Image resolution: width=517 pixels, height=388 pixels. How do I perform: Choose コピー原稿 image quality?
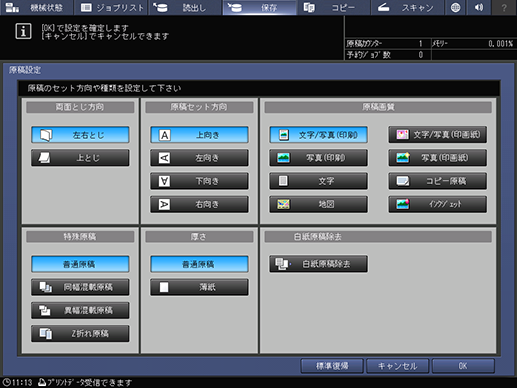(x=437, y=181)
